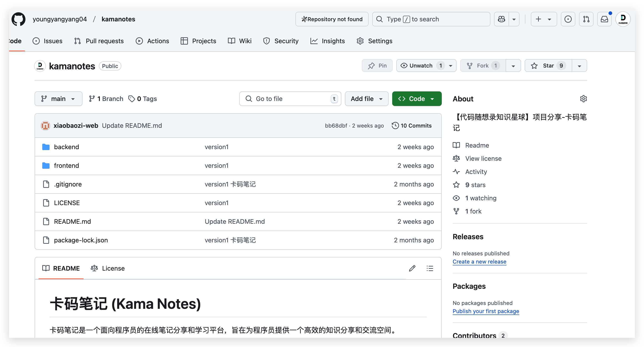
Task: Open Copilot chat icon
Action: tap(502, 19)
